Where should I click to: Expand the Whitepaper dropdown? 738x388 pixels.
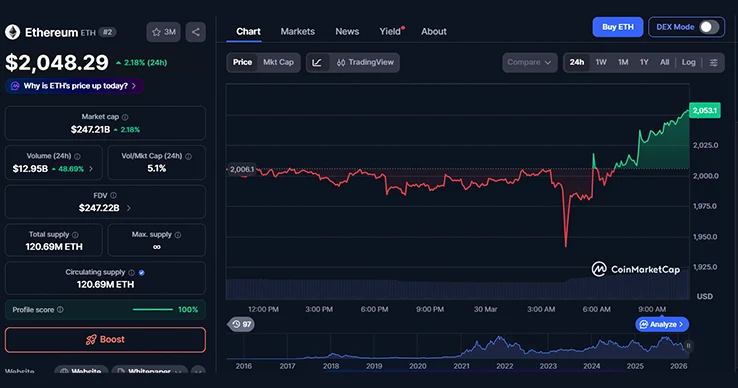177,372
